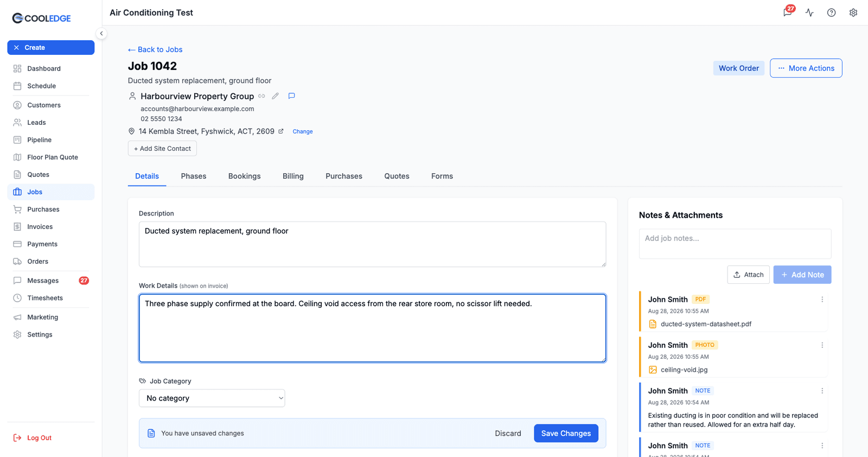Viewport: 868px width, 457px height.
Task: Open options for the existing ducting note
Action: click(822, 391)
